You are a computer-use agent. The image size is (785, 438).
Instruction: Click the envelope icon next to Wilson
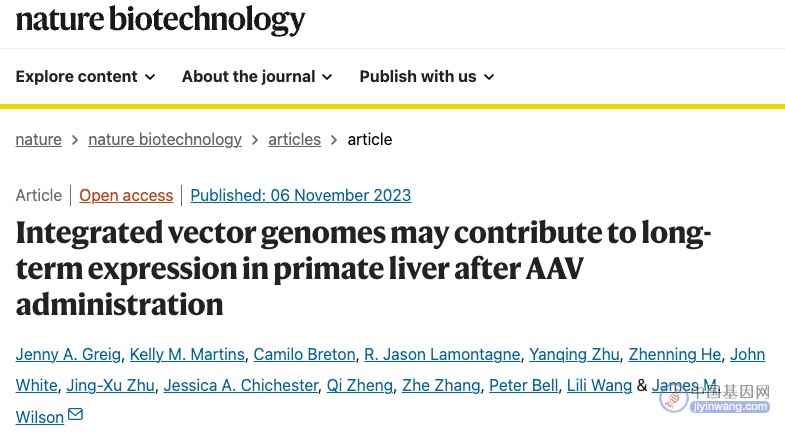coord(75,414)
